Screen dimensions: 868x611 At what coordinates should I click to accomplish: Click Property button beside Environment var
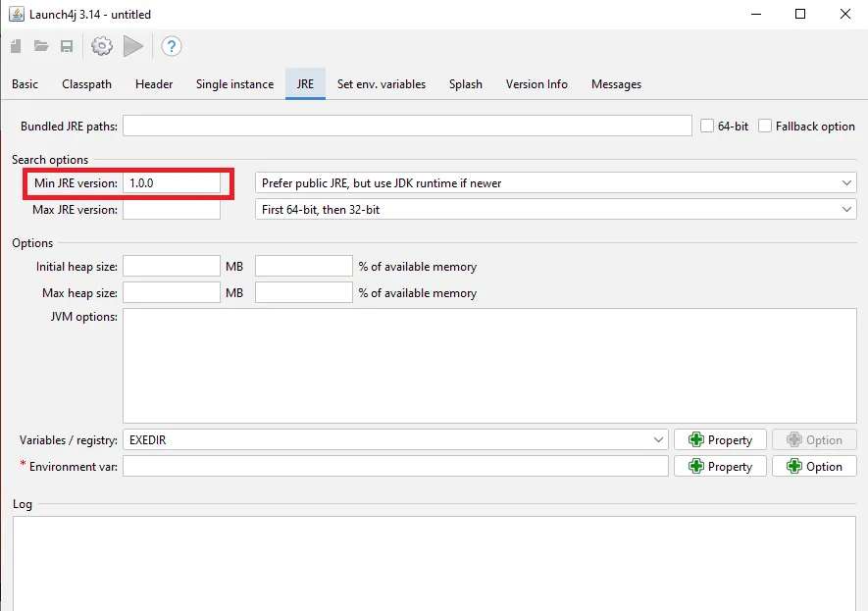(720, 466)
